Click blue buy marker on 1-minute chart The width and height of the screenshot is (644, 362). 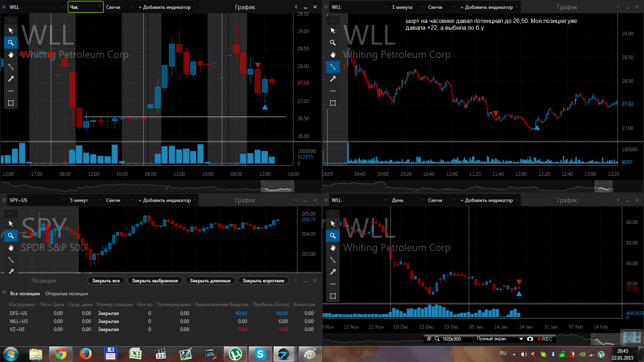point(537,128)
